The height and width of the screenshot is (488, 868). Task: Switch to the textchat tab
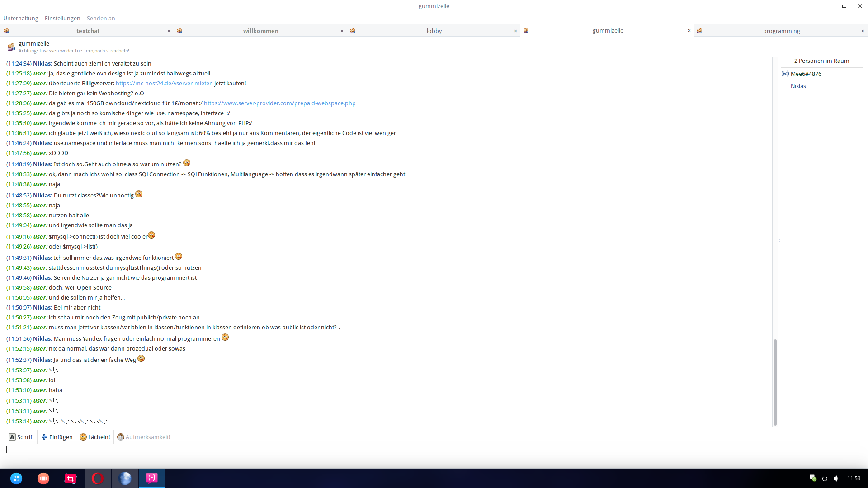tap(88, 31)
